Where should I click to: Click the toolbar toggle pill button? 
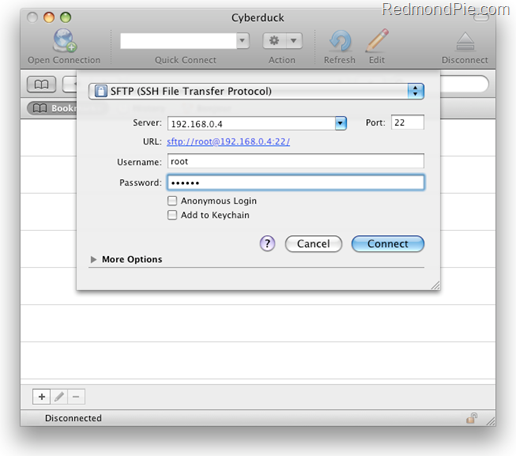(x=481, y=18)
